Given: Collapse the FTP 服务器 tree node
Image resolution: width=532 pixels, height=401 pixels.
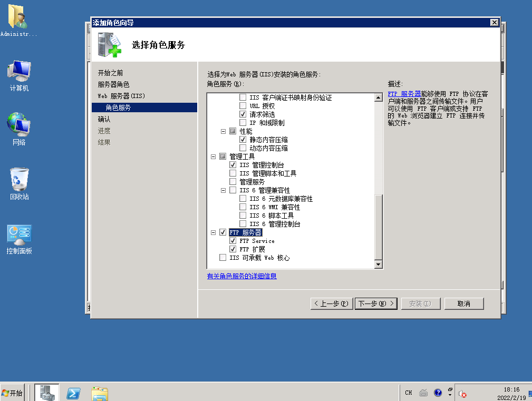Looking at the screenshot, I should 213,232.
